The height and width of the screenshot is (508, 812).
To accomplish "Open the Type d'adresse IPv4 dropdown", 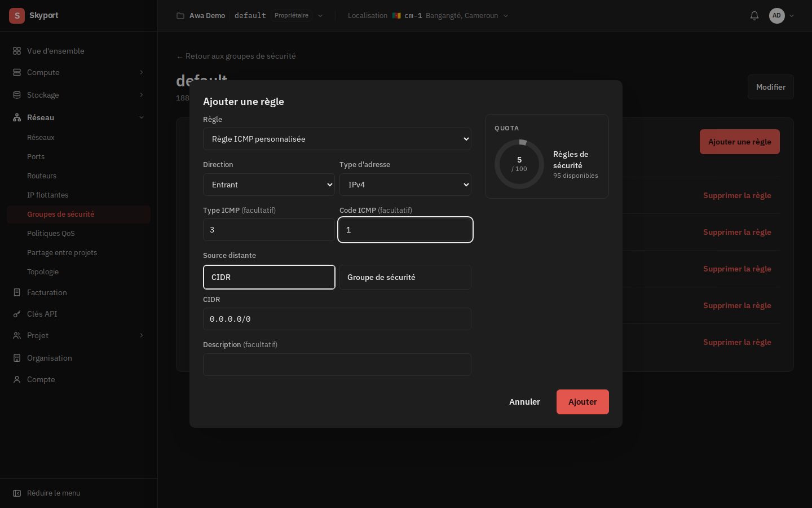I will tap(405, 185).
